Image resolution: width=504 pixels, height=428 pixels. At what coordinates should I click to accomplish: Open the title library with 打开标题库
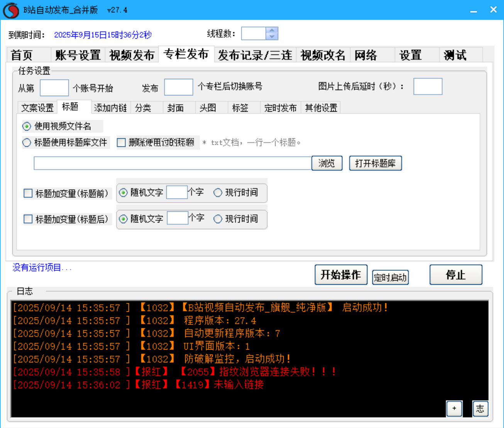(x=375, y=163)
